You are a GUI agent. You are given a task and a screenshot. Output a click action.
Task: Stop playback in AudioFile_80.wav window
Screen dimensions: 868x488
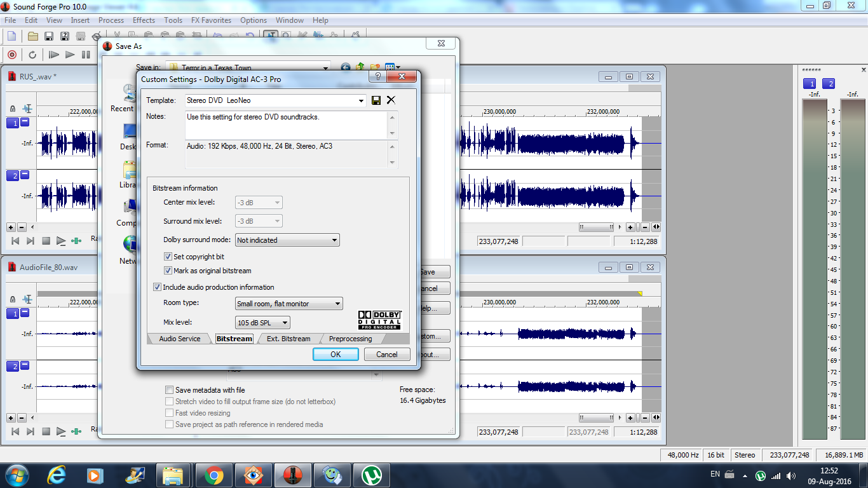point(46,431)
